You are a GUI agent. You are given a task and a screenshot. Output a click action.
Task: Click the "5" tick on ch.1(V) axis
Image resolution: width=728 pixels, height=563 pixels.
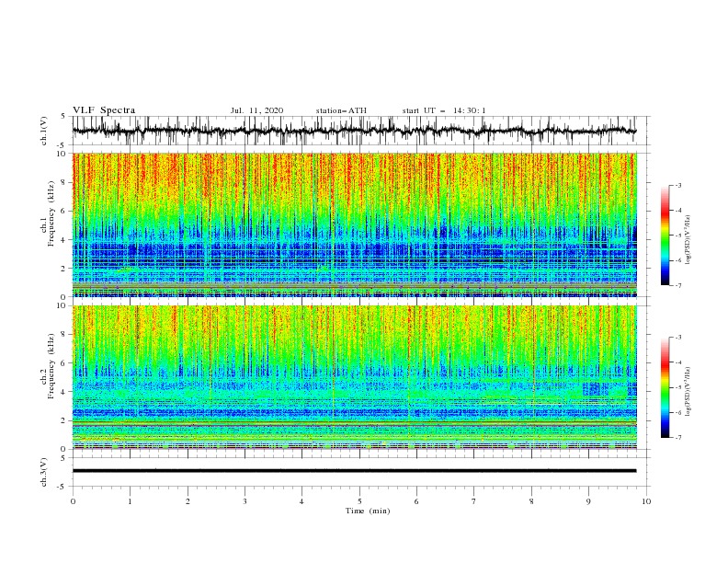pyautogui.click(x=63, y=117)
